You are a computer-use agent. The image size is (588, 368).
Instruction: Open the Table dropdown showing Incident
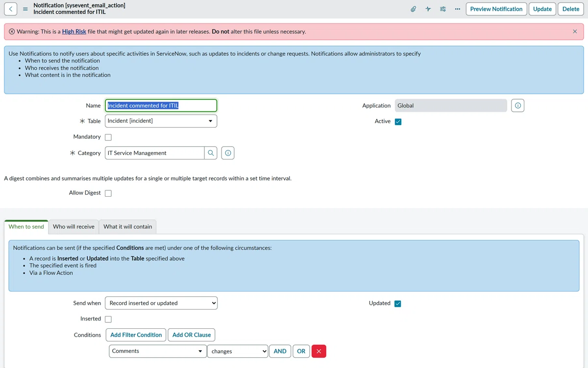click(161, 121)
